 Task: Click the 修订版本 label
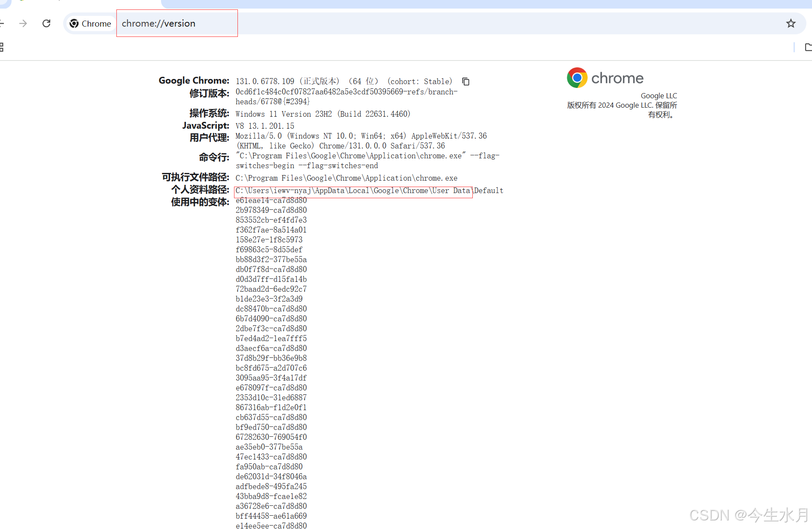pos(209,93)
